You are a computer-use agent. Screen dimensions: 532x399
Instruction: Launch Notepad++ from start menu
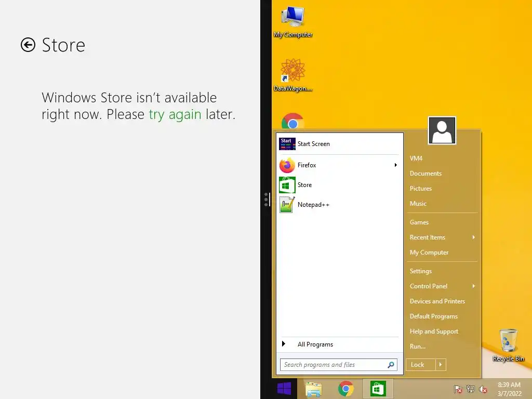(x=340, y=205)
